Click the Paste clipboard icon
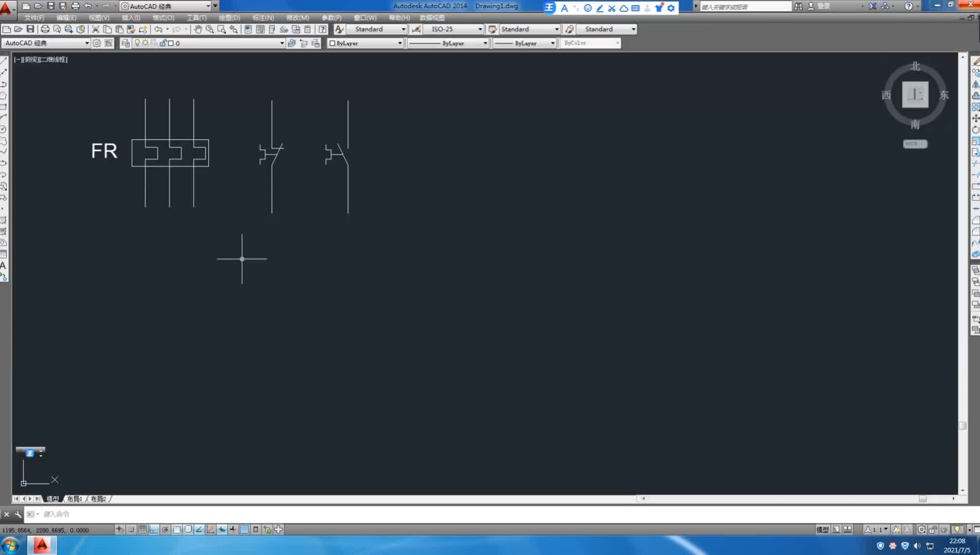980x555 pixels. tap(119, 29)
